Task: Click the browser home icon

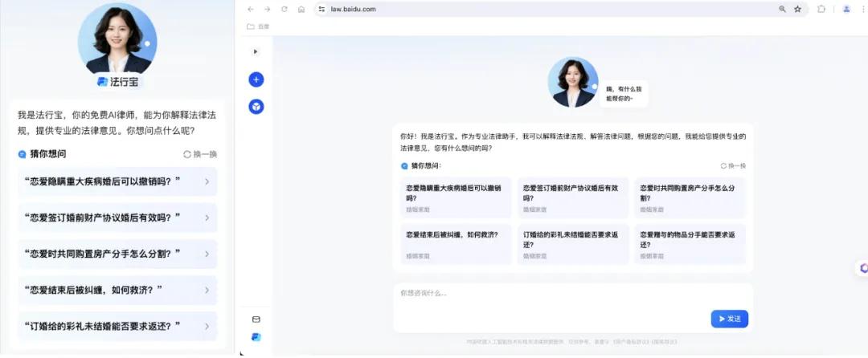Action: click(301, 9)
